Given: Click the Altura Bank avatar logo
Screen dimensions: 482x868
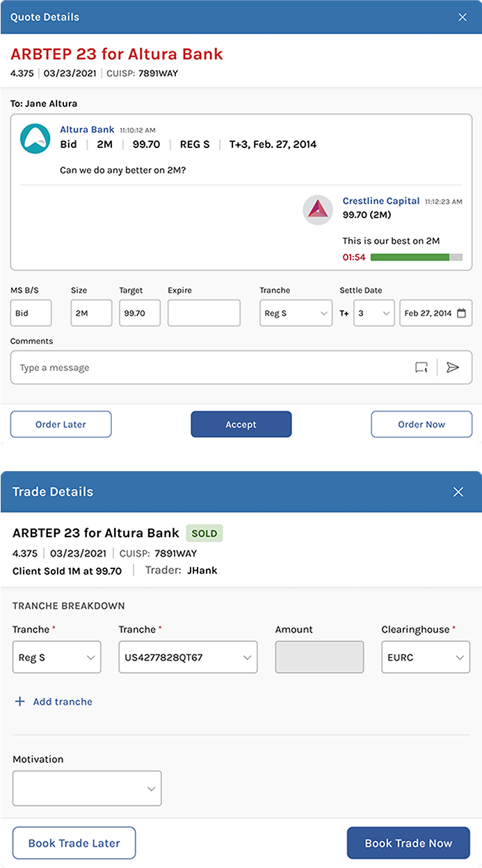Looking at the screenshot, I should (35, 139).
